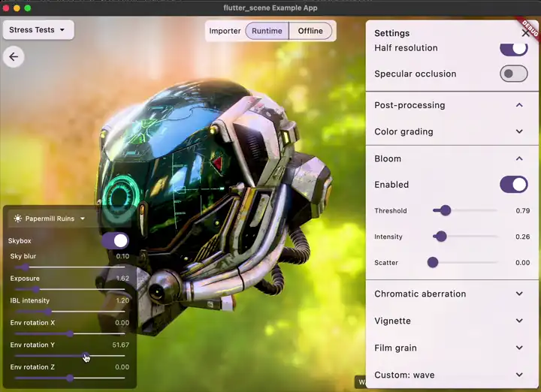Click the macOS green zoom button
541x392 pixels.
(x=28, y=8)
